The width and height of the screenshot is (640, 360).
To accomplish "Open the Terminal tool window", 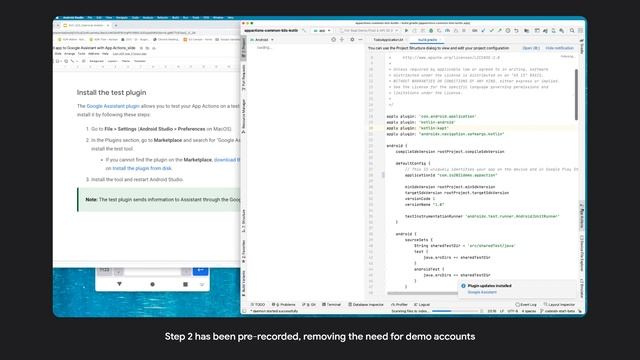I will [331, 304].
